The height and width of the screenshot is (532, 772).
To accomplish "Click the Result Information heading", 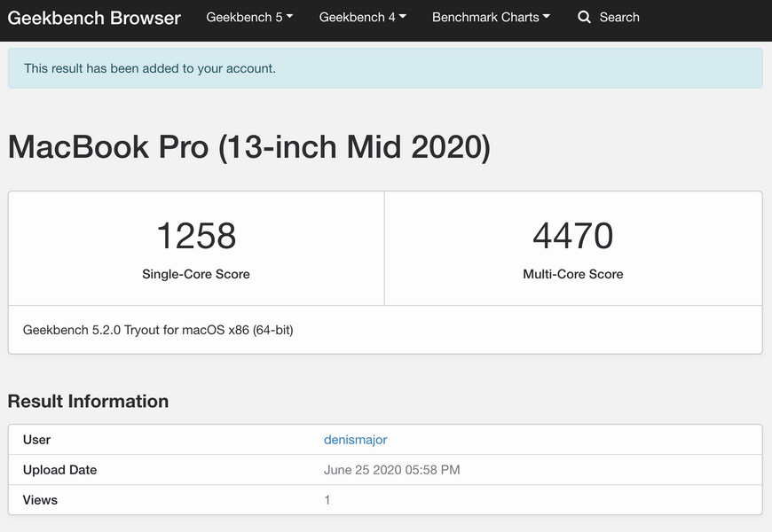I will 88,401.
